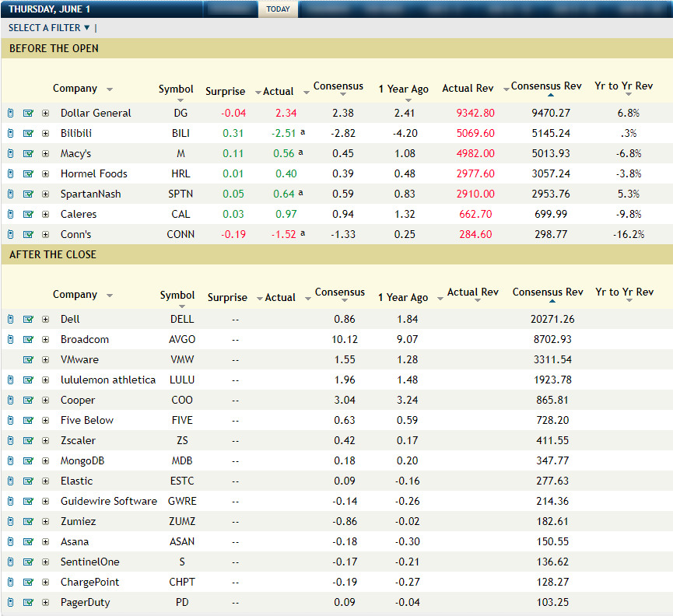Click the Dollar General company name
673x616 pixels.
[x=96, y=114]
